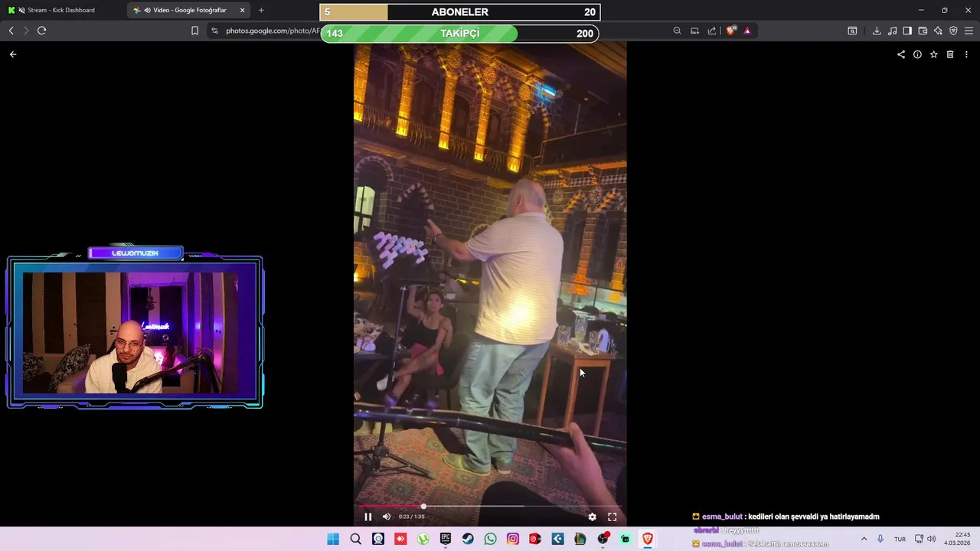Switch to Brave browser taskbar icon
This screenshot has width=980, height=551.
[648, 539]
